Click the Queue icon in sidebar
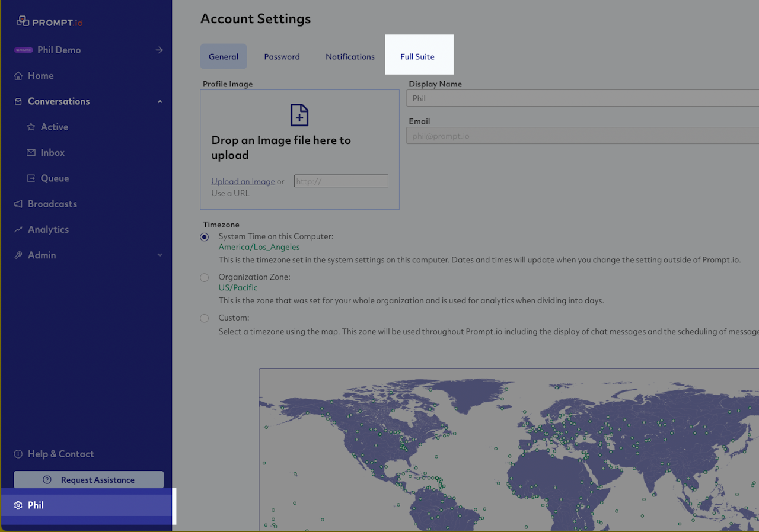The width and height of the screenshot is (759, 532). 31,178
